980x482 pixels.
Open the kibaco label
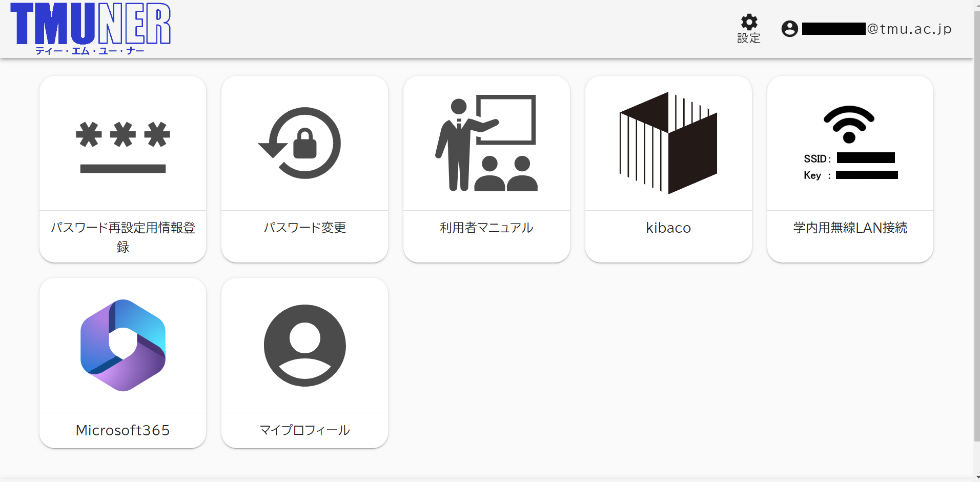tap(668, 228)
